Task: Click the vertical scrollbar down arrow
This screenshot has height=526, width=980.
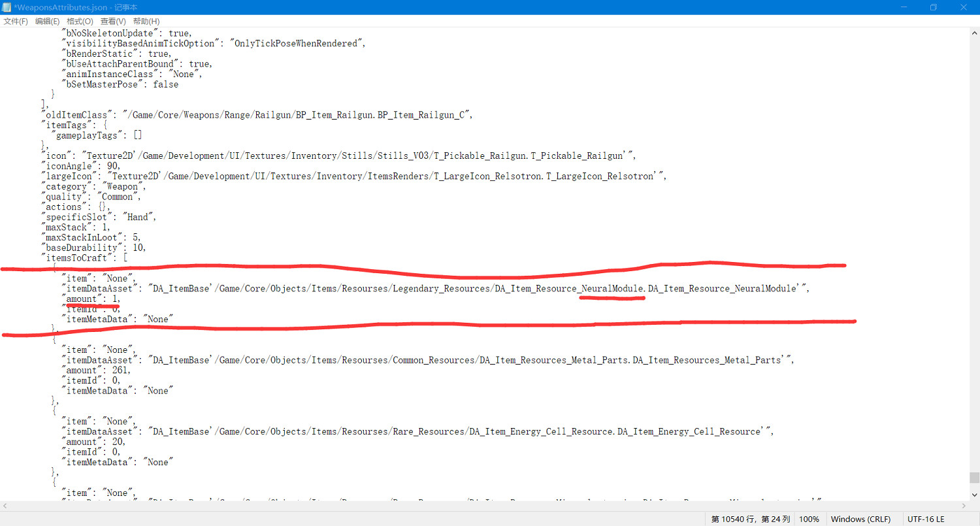Action: 974,496
